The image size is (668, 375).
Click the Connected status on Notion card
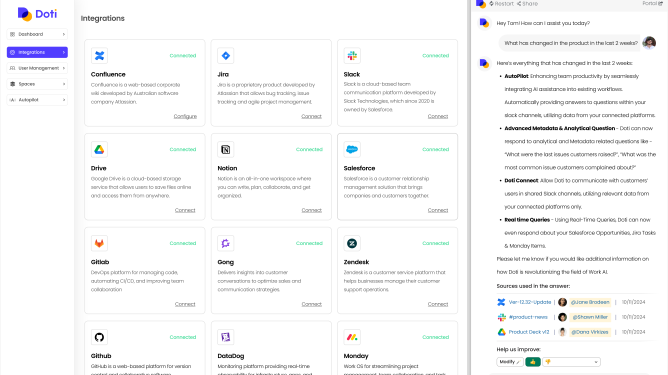[309, 150]
